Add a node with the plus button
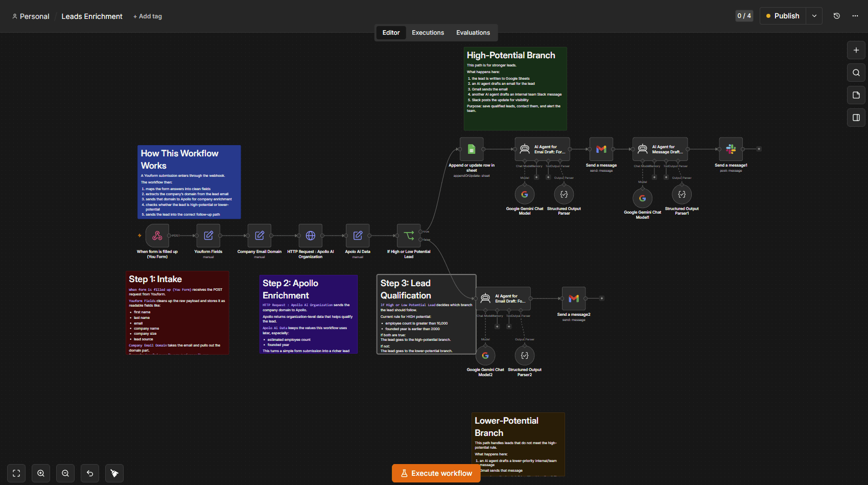The image size is (868, 485). [856, 50]
